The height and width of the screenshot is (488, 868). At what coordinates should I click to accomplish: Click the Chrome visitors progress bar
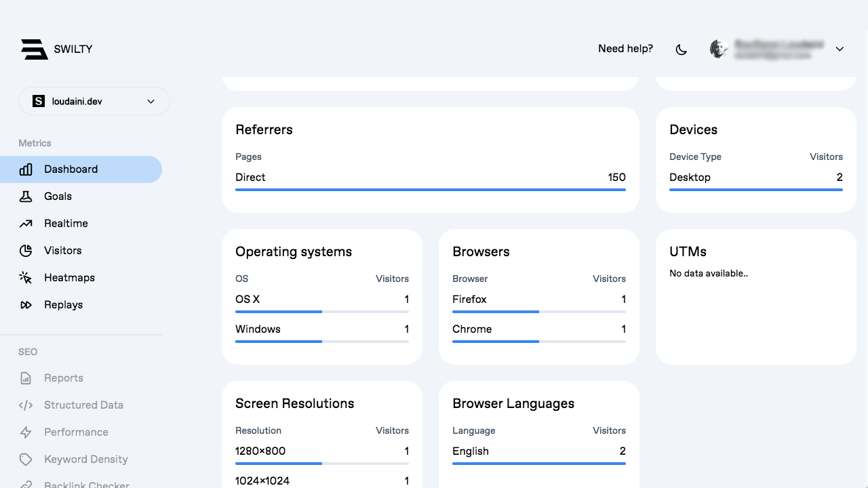pos(539,342)
